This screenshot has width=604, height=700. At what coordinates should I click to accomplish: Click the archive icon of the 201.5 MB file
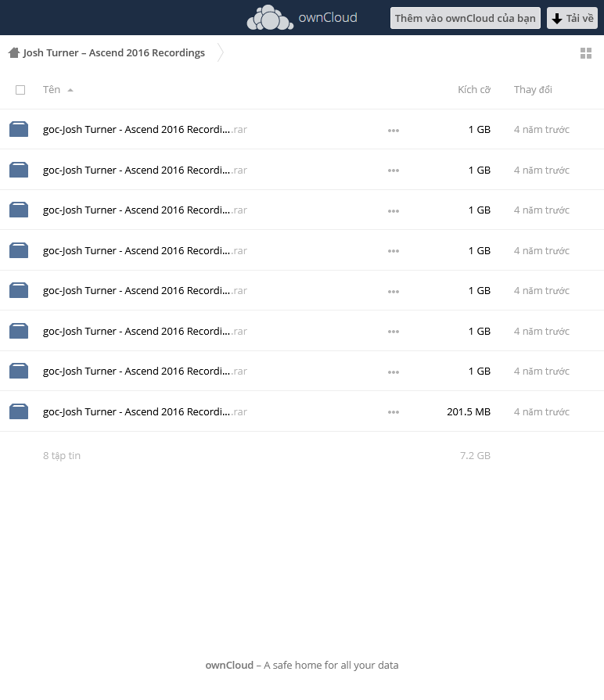(x=19, y=411)
